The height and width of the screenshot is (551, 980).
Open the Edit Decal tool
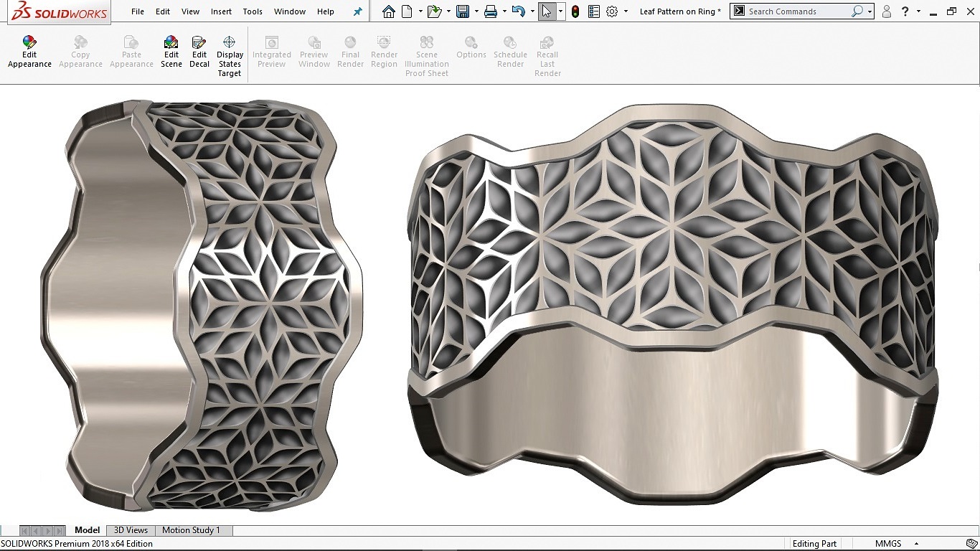[x=199, y=52]
